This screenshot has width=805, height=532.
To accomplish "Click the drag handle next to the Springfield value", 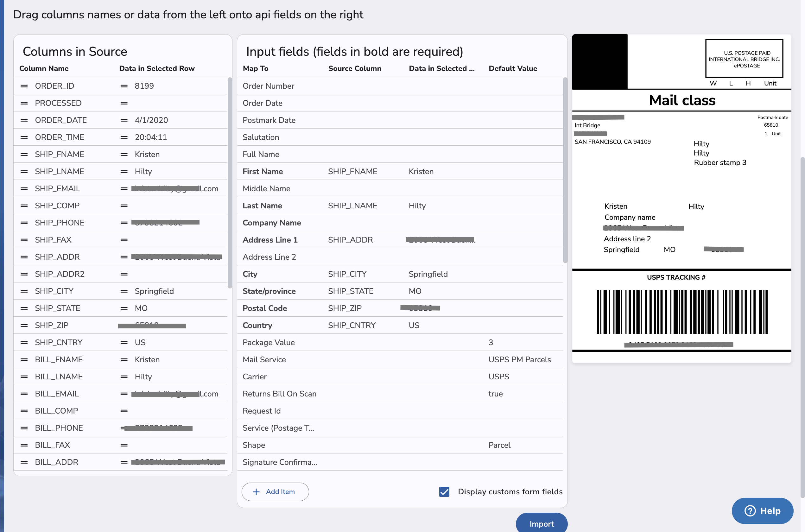I will click(x=123, y=291).
